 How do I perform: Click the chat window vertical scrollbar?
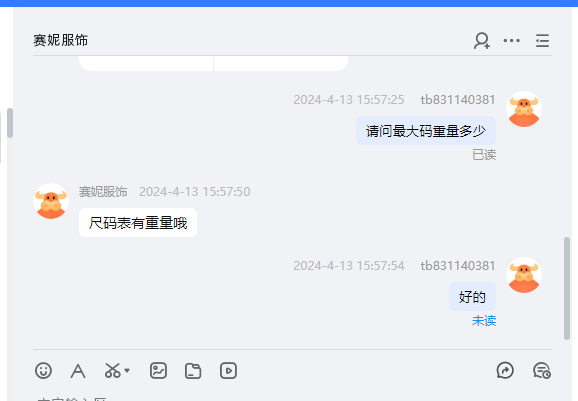[x=567, y=288]
